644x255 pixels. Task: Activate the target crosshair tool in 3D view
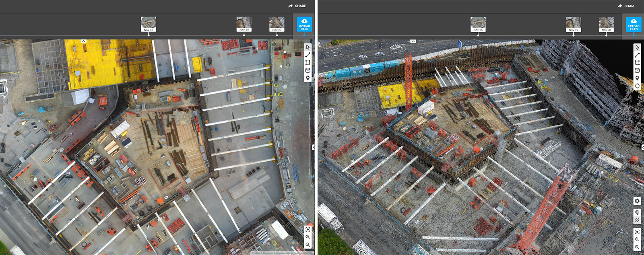point(637,86)
